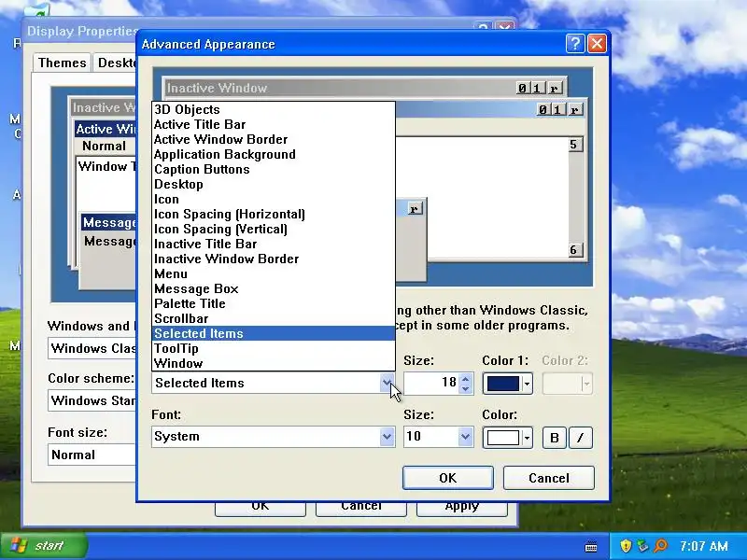Toggle italic font button
Screen dimensions: 747x560
(x=580, y=438)
